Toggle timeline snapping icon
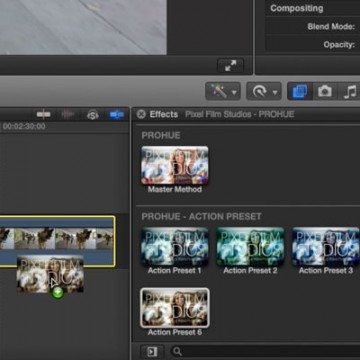Viewport: 360px width, 360px height. pos(117,115)
